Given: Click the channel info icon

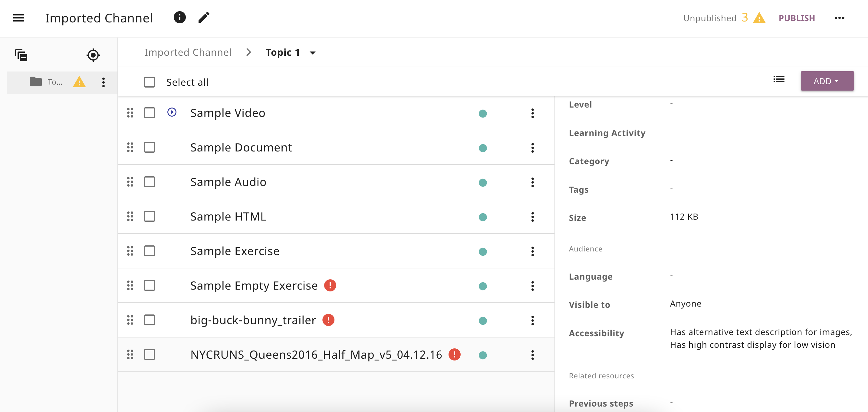Looking at the screenshot, I should 179,17.
